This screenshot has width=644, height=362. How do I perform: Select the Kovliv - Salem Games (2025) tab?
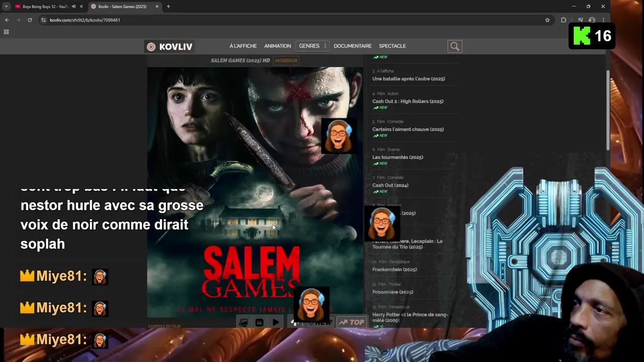(122, 7)
